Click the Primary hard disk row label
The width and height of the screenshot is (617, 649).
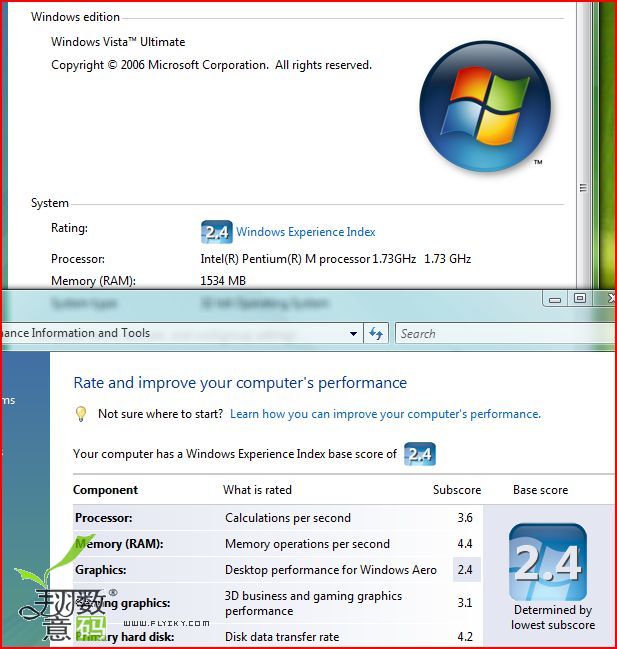[x=125, y=637]
